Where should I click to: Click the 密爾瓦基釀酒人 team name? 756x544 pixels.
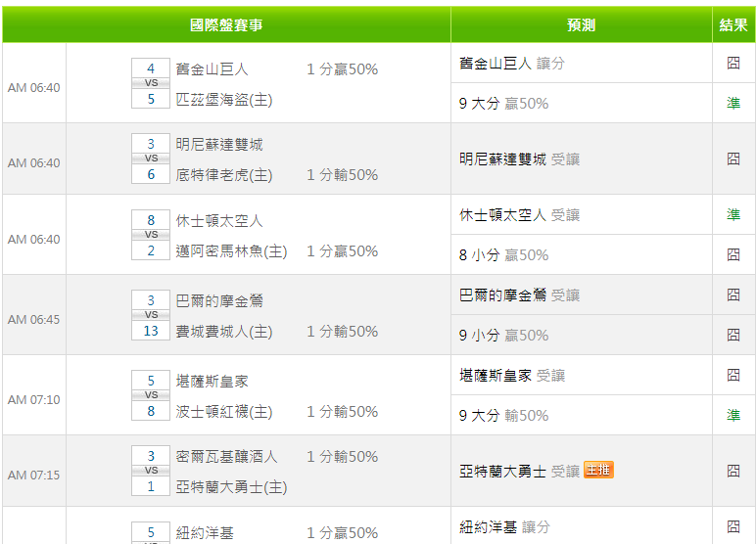tap(226, 457)
